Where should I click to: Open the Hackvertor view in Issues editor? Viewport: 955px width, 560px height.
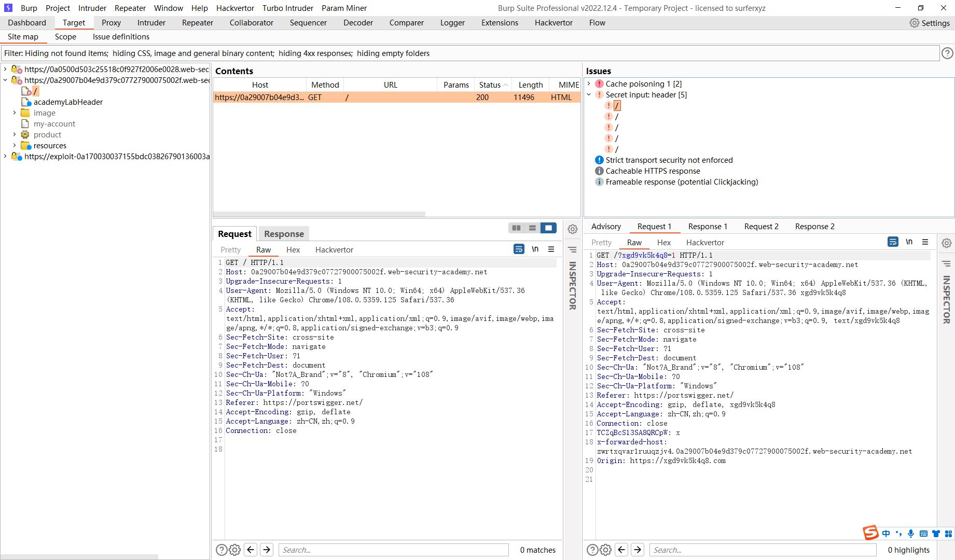pos(705,243)
